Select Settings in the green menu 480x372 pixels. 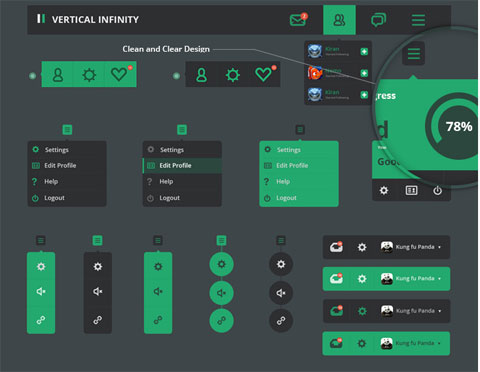click(x=299, y=150)
